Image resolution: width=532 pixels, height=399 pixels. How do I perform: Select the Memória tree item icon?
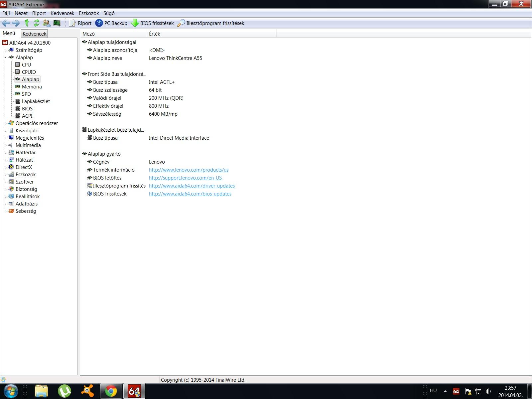18,86
